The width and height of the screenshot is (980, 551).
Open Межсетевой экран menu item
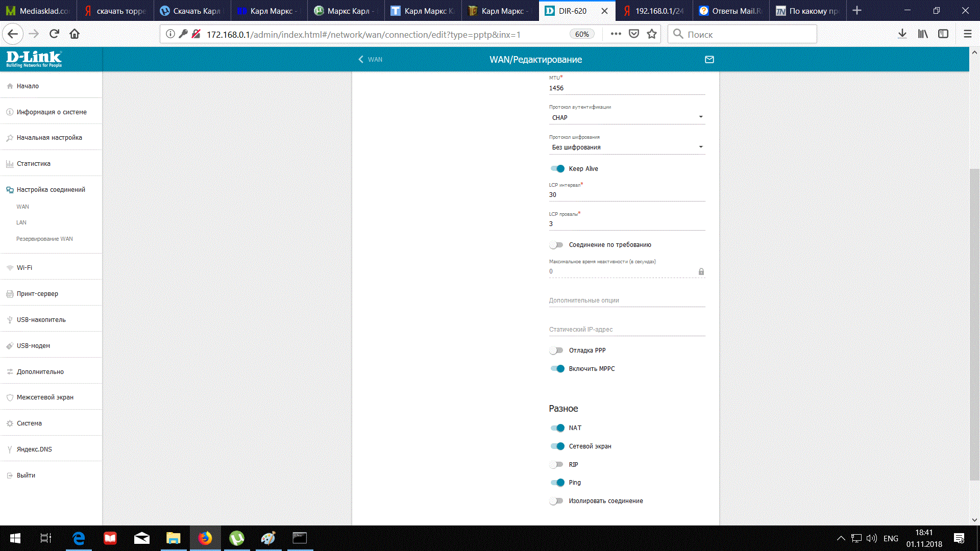click(45, 397)
